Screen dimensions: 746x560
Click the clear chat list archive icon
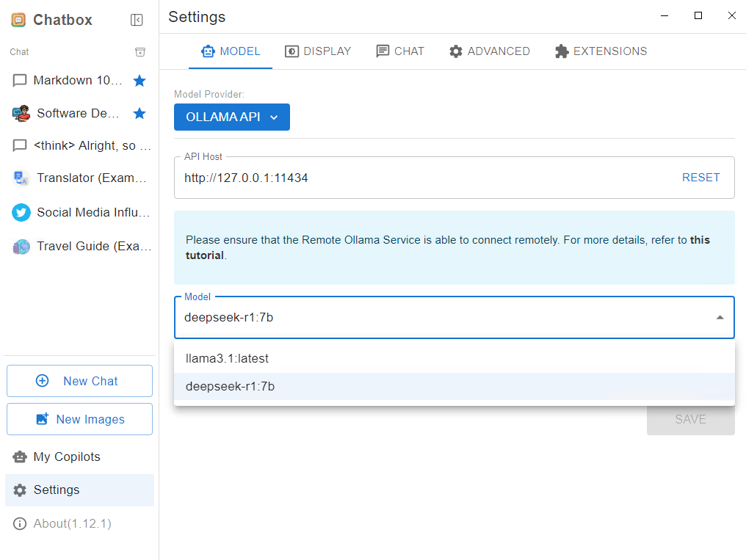pyautogui.click(x=140, y=52)
